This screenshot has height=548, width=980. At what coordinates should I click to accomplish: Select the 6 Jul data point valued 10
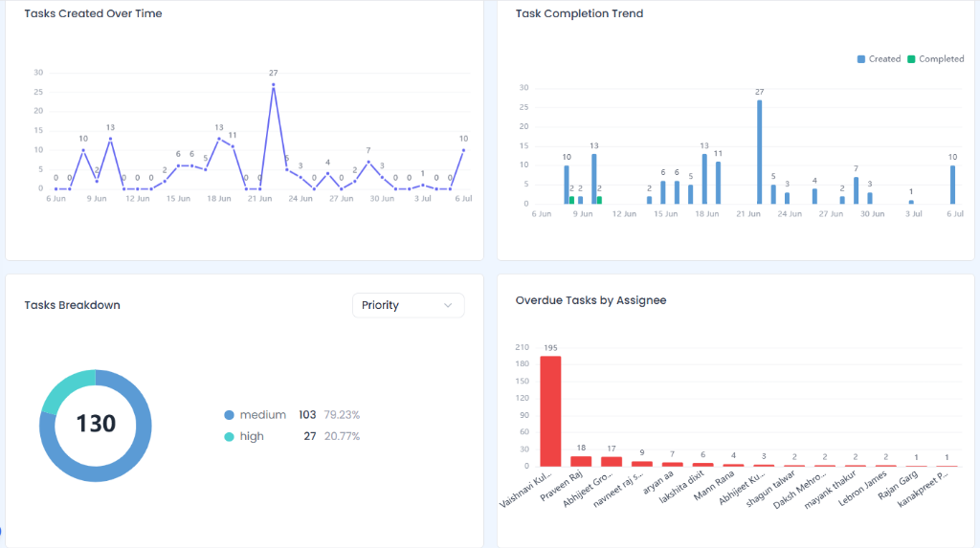[463, 150]
